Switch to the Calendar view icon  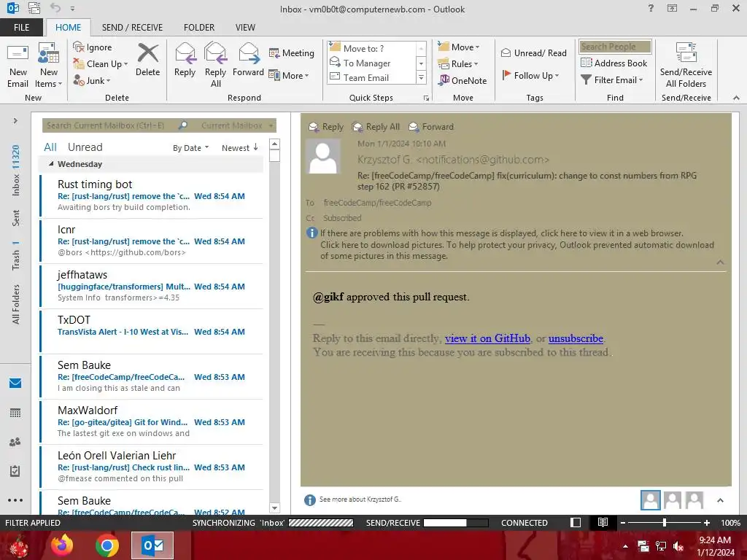pyautogui.click(x=15, y=413)
